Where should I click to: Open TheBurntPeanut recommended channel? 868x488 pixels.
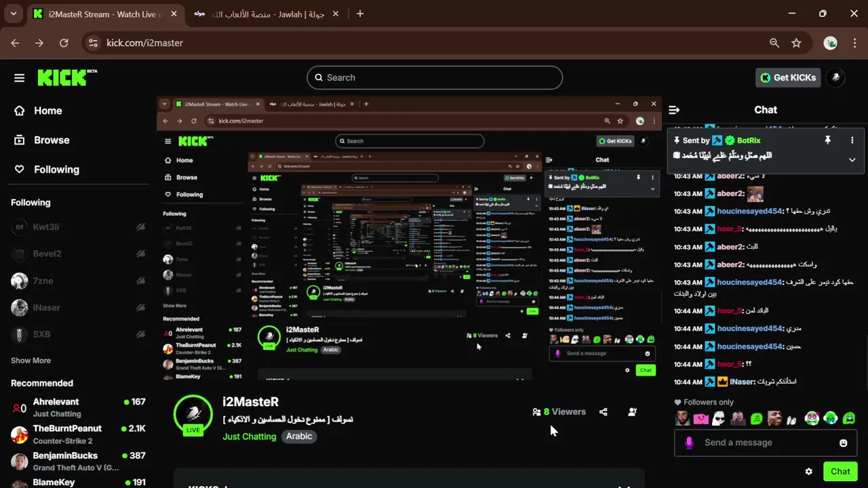tap(78, 434)
